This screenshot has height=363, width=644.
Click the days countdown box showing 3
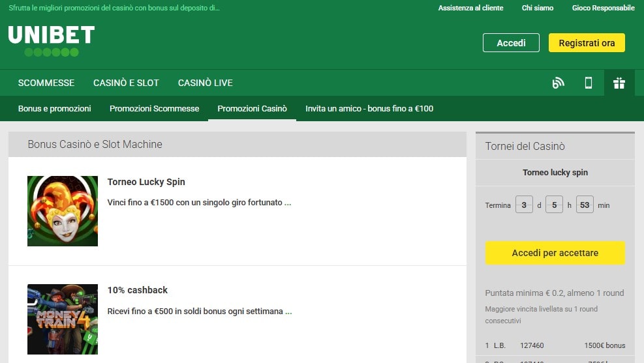524,205
